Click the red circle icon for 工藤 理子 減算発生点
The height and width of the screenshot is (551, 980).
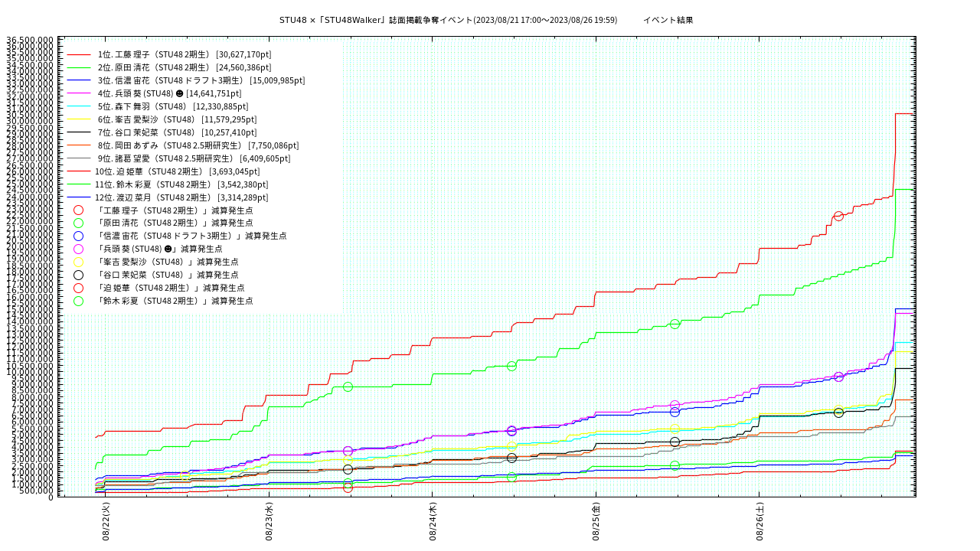[x=79, y=210]
